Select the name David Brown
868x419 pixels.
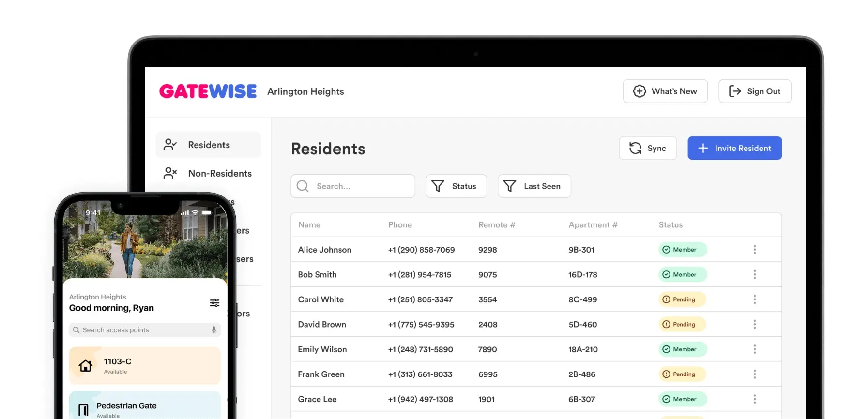[322, 324]
